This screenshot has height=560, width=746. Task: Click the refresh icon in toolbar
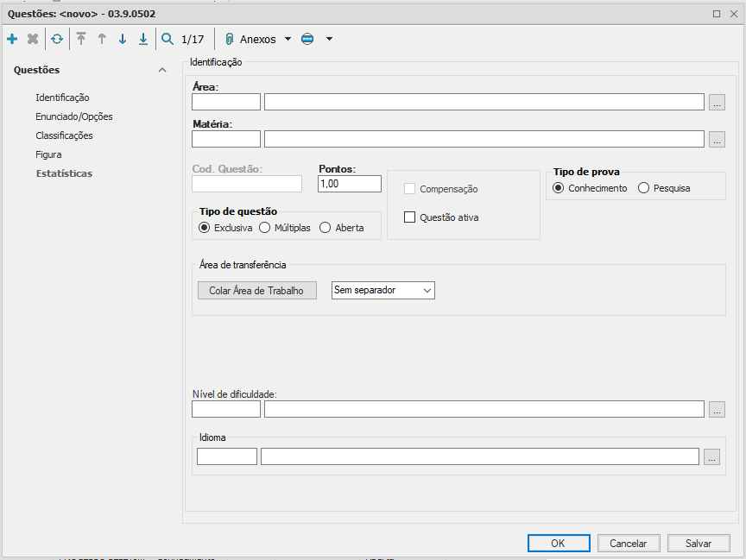57,39
